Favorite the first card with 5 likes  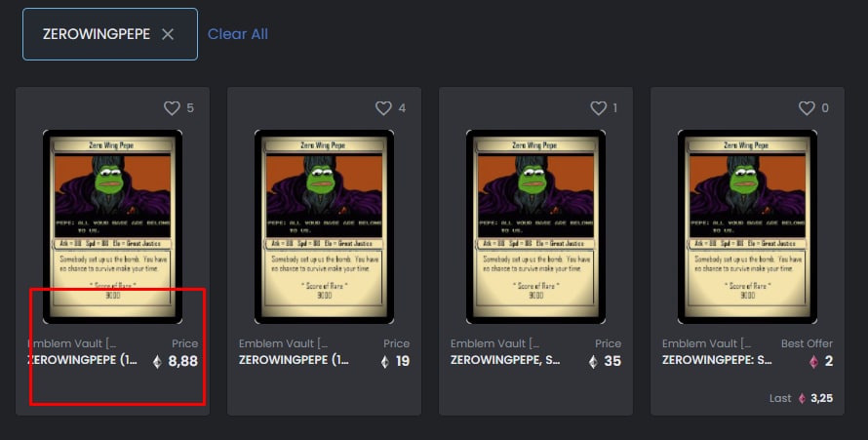[x=172, y=108]
